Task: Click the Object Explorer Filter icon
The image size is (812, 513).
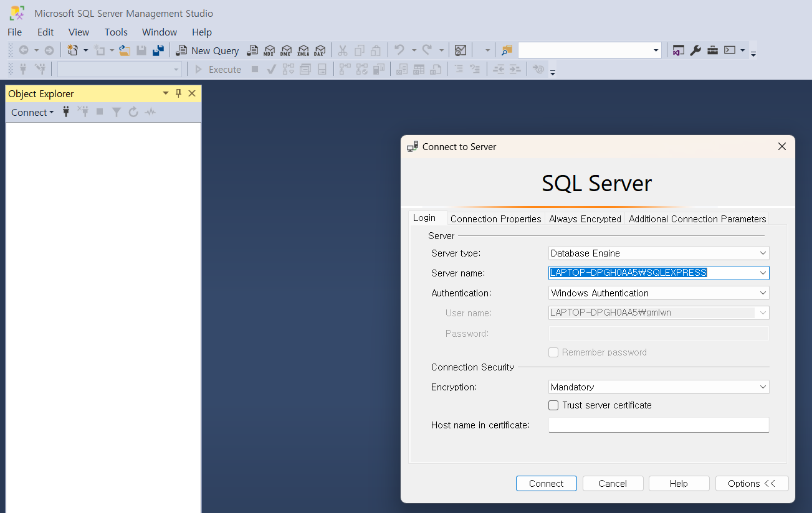Action: tap(117, 112)
